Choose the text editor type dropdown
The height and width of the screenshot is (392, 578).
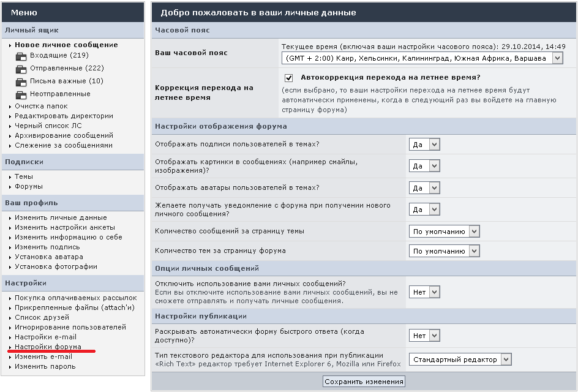[x=460, y=360]
